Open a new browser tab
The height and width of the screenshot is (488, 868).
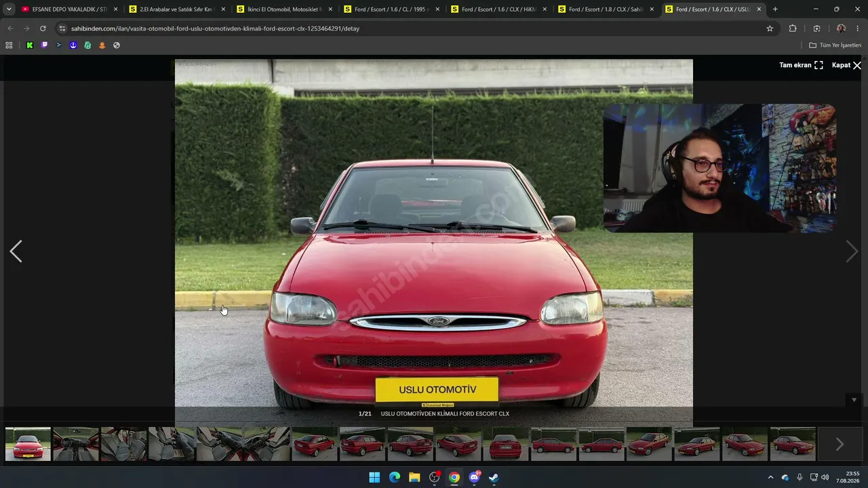[x=775, y=9]
